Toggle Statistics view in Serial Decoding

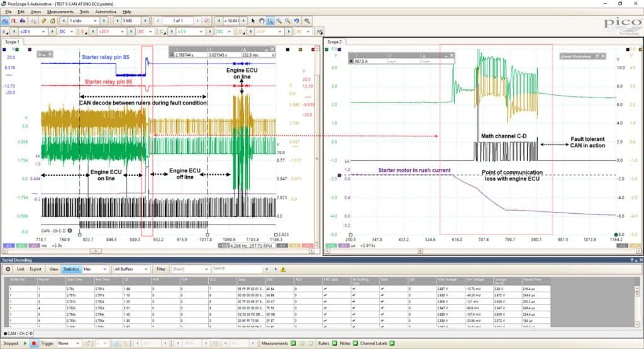point(70,269)
